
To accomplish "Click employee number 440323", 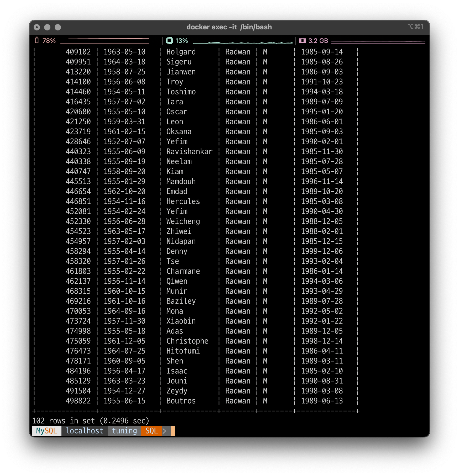I will [78, 152].
